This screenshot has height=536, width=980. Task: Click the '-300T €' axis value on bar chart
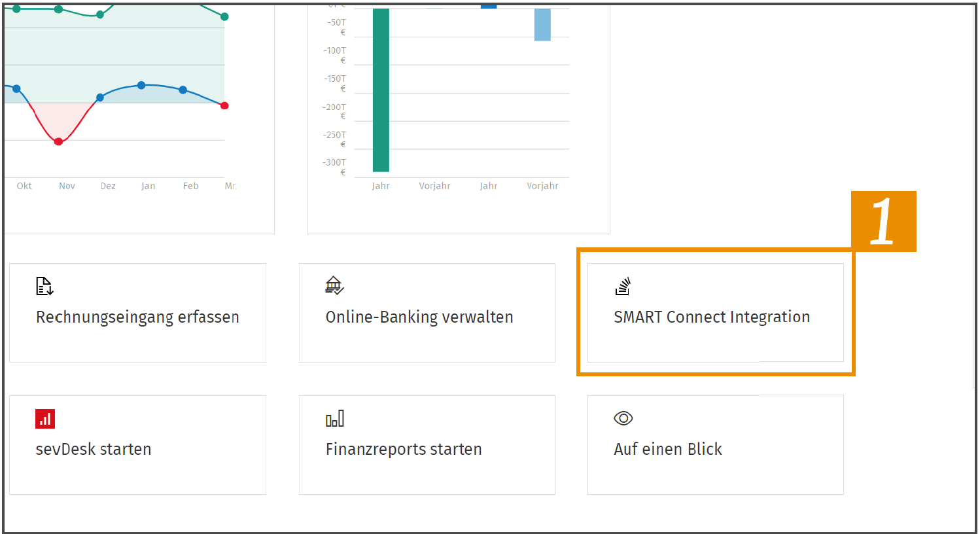point(335,168)
